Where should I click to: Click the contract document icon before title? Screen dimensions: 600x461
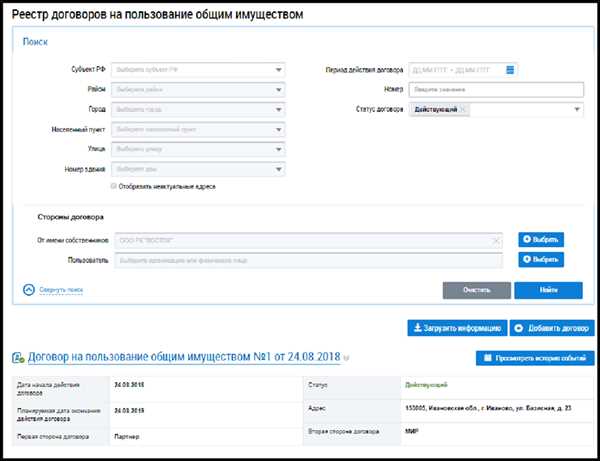coord(18,358)
